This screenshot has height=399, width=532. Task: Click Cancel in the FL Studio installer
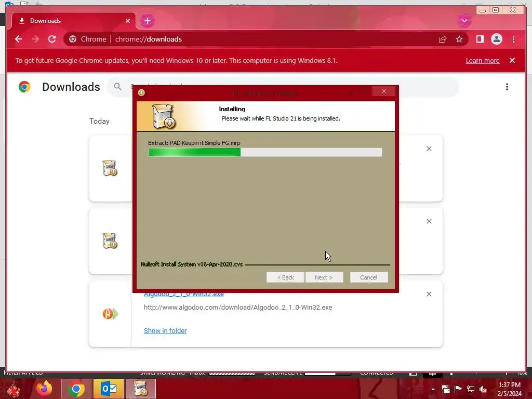(369, 277)
